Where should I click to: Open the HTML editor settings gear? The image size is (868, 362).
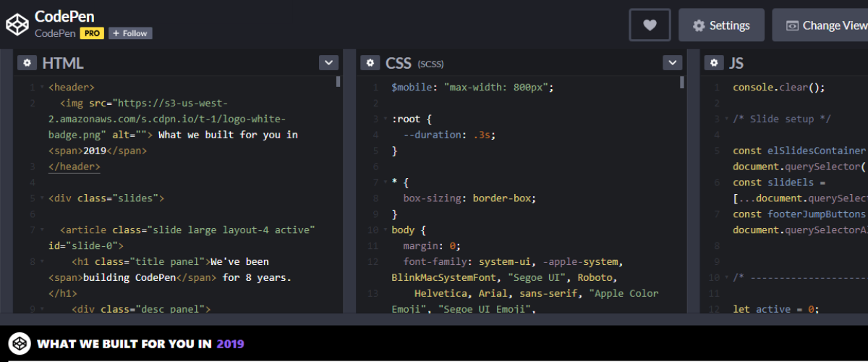click(27, 63)
